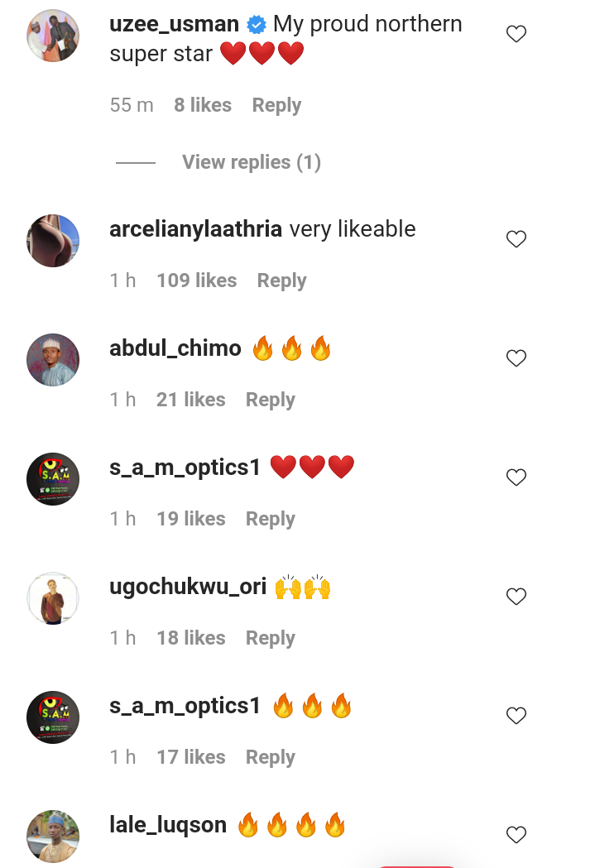
Task: Like uzee_usman's northern super star comment
Action: [516, 34]
